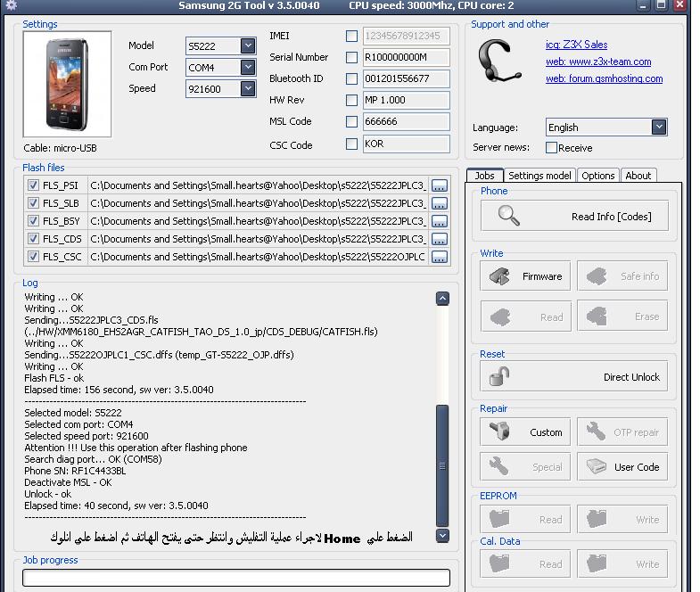Click the EEPROM Write folder icon
This screenshot has height=592, width=700.
(x=597, y=519)
